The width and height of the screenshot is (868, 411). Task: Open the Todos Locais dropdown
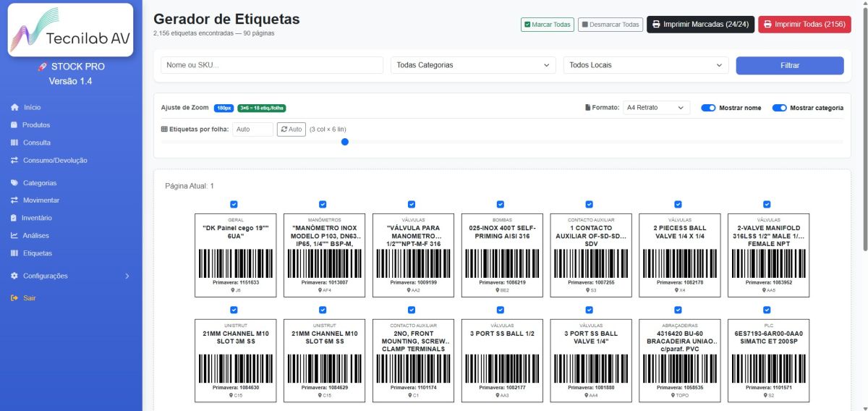[x=646, y=65]
